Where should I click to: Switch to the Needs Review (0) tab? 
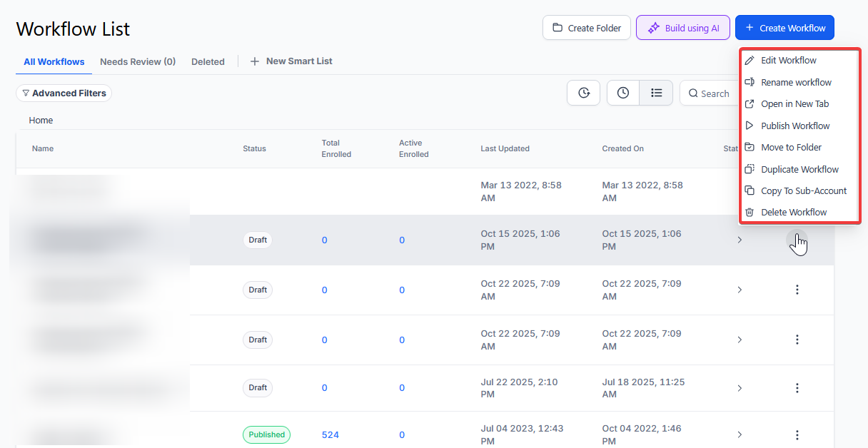[x=138, y=62]
